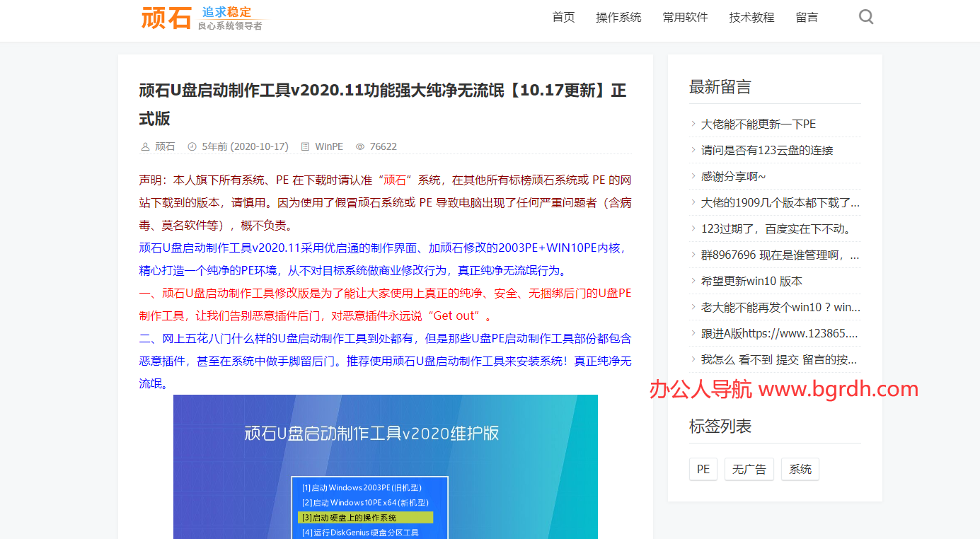Click the clock icon before 5年前
Image resolution: width=980 pixels, height=539 pixels.
coord(192,146)
